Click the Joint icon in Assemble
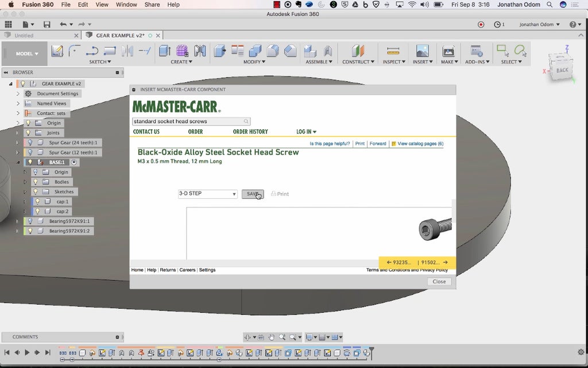588x368 pixels. (328, 51)
